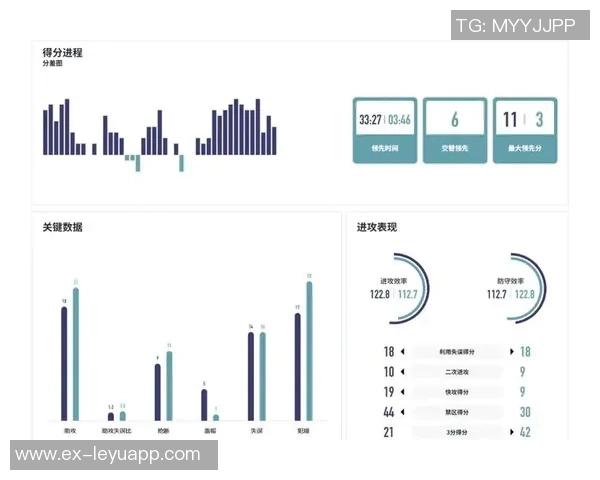The image size is (600, 480).
Task: Click the 助攻 dark blue bar
Action: click(x=65, y=363)
